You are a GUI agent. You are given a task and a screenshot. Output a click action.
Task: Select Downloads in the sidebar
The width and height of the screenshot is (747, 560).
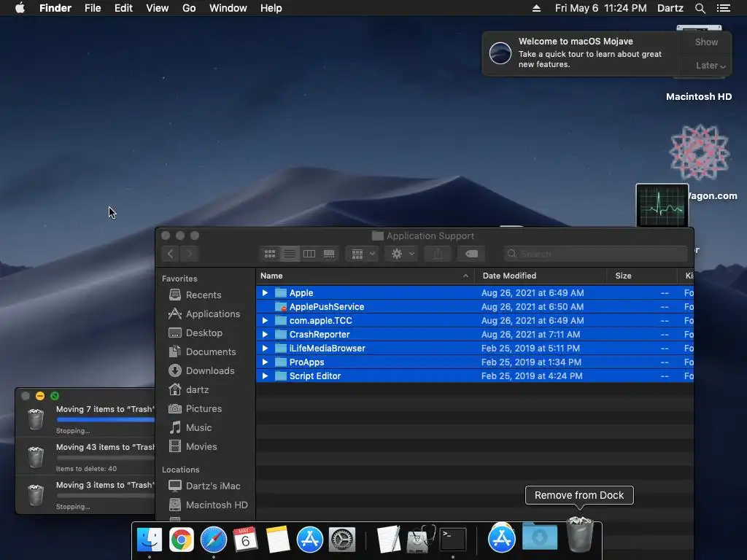[x=201, y=370]
